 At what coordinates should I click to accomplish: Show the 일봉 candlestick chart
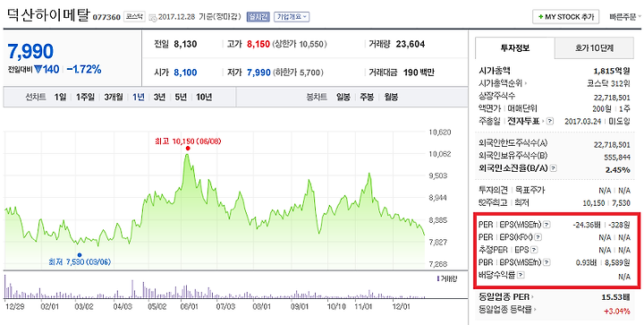(x=343, y=98)
